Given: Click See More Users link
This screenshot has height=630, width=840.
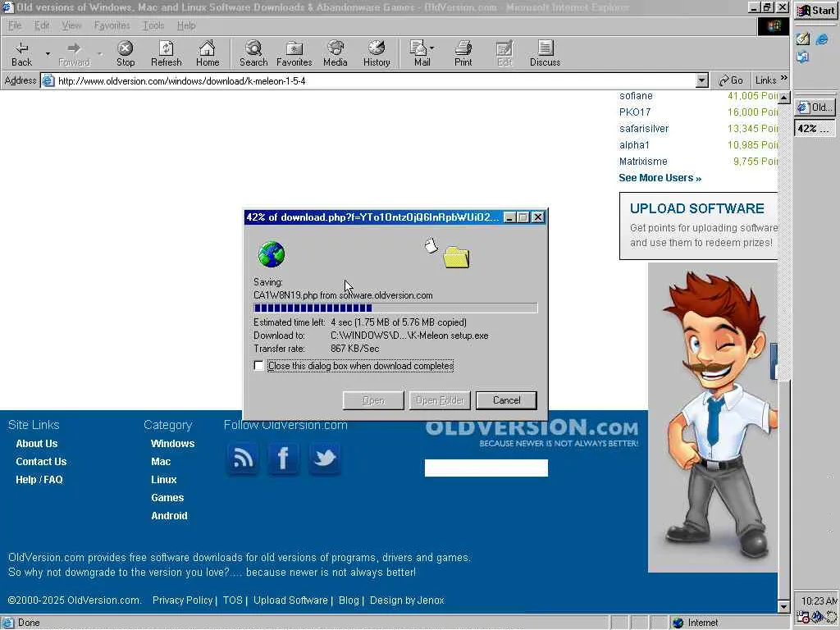Looking at the screenshot, I should [660, 178].
